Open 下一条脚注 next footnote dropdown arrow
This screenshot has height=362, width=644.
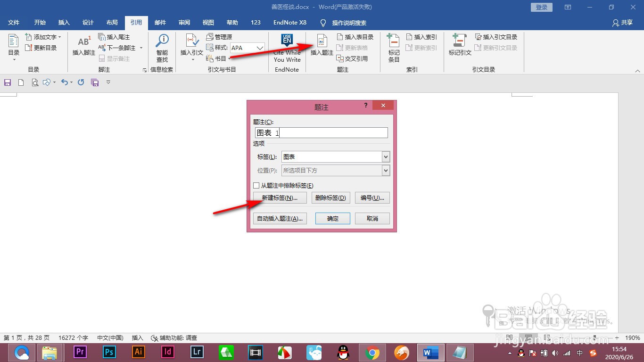141,48
